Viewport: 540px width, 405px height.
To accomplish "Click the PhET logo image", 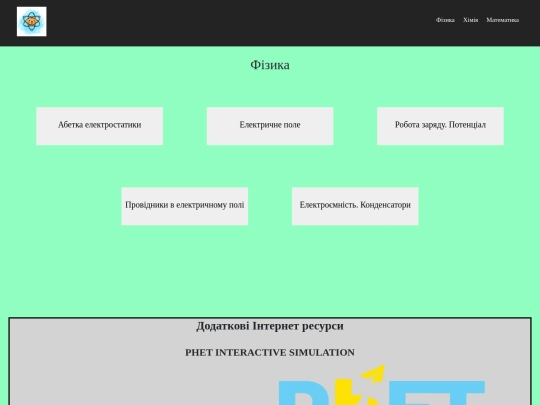I will (x=382, y=385).
